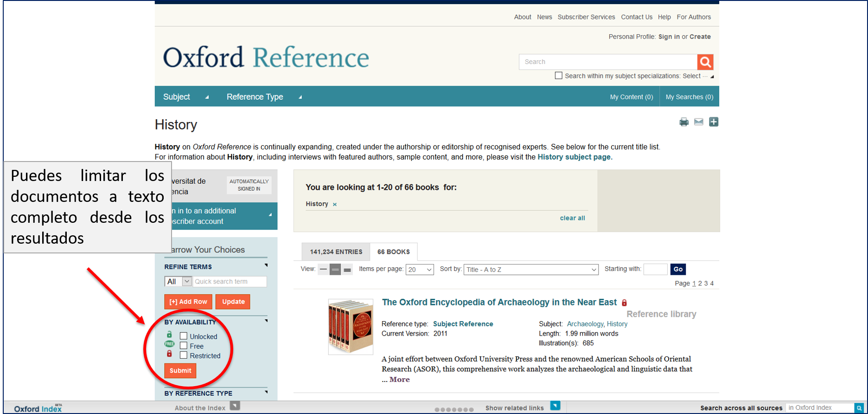Tick the Unlocked availability checkbox
Image resolution: width=868 pixels, height=414 pixels.
[184, 336]
